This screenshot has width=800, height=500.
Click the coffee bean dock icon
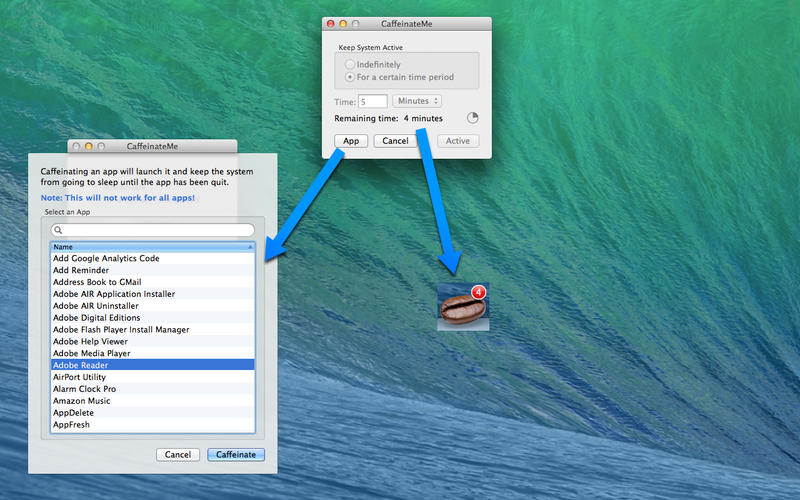tap(463, 308)
